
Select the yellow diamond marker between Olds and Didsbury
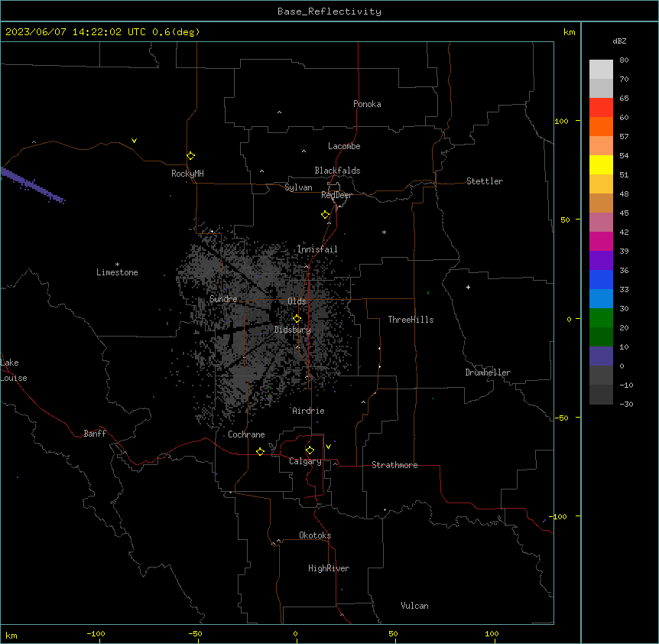point(297,319)
